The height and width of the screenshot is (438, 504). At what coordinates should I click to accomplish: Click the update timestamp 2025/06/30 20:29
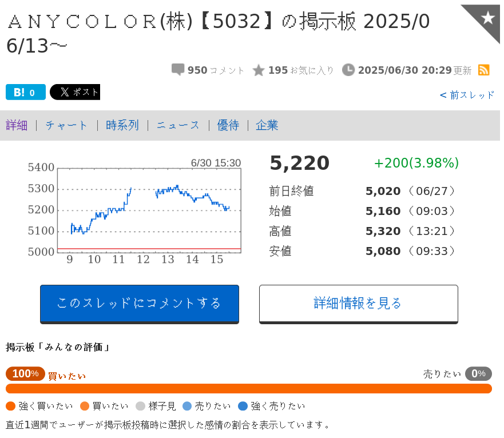pyautogui.click(x=404, y=70)
